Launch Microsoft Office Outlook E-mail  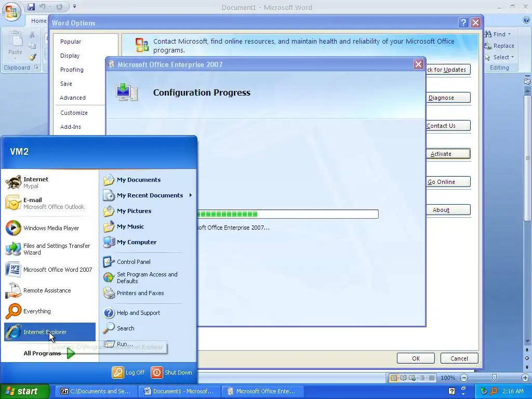50,203
